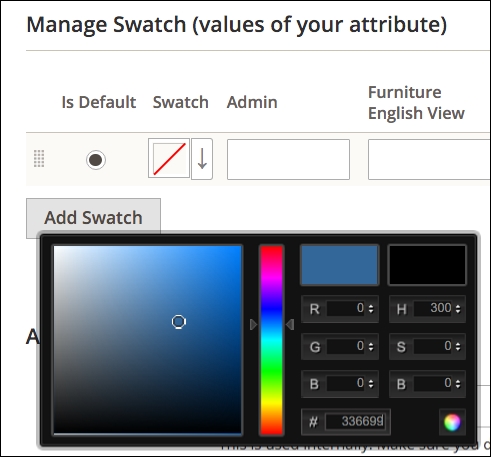Click the right hue slider arrow indicator

pyautogui.click(x=290, y=324)
